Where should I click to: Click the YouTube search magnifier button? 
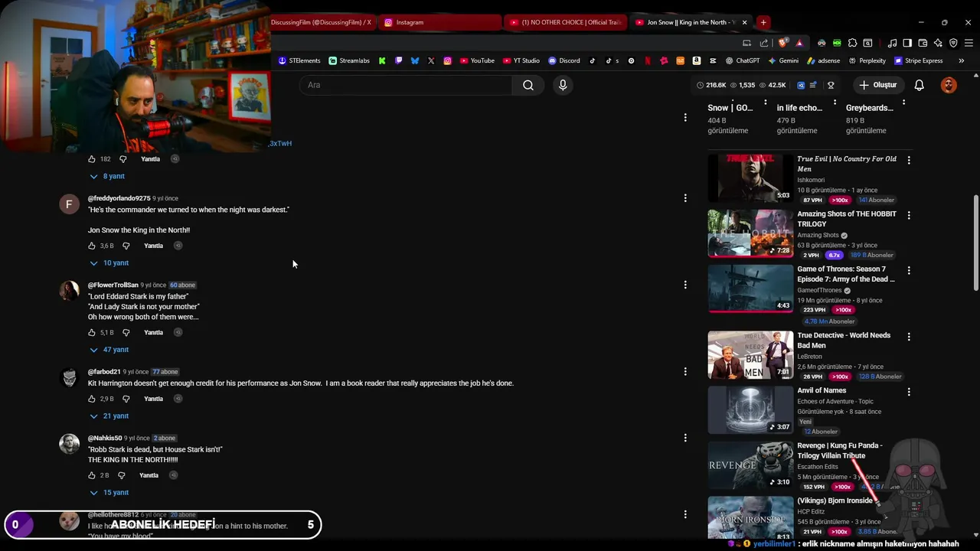(528, 85)
